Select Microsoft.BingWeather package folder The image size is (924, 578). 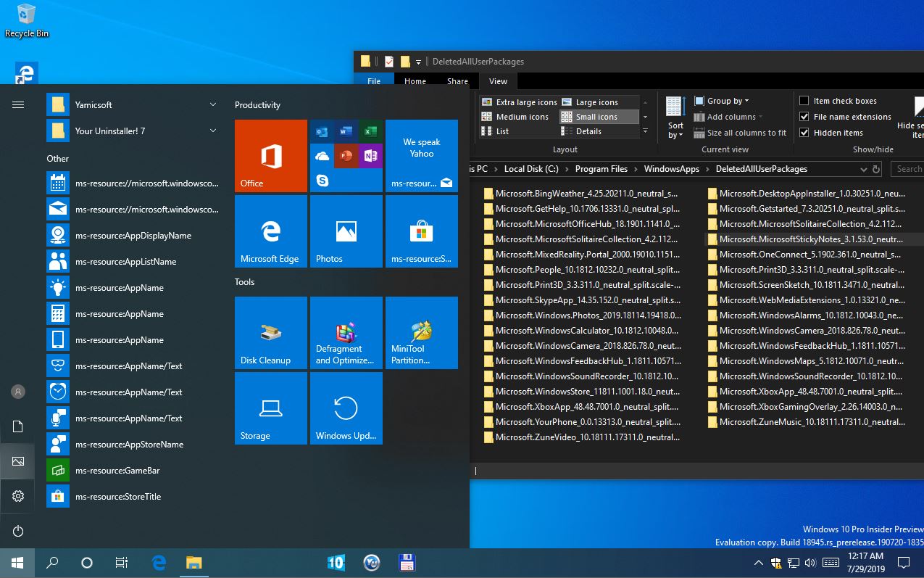coord(581,194)
